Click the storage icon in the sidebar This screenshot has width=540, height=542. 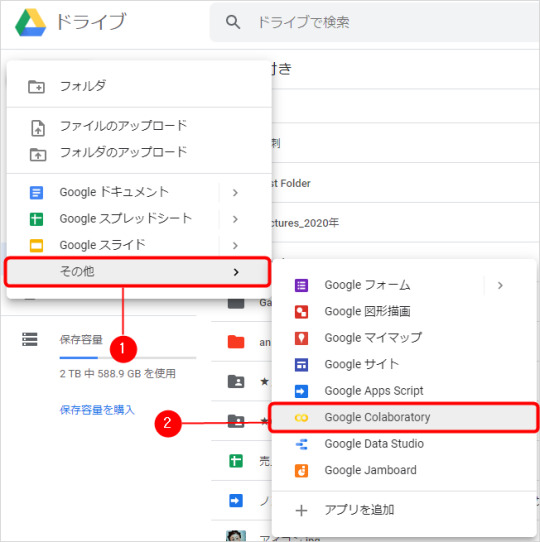click(30, 339)
